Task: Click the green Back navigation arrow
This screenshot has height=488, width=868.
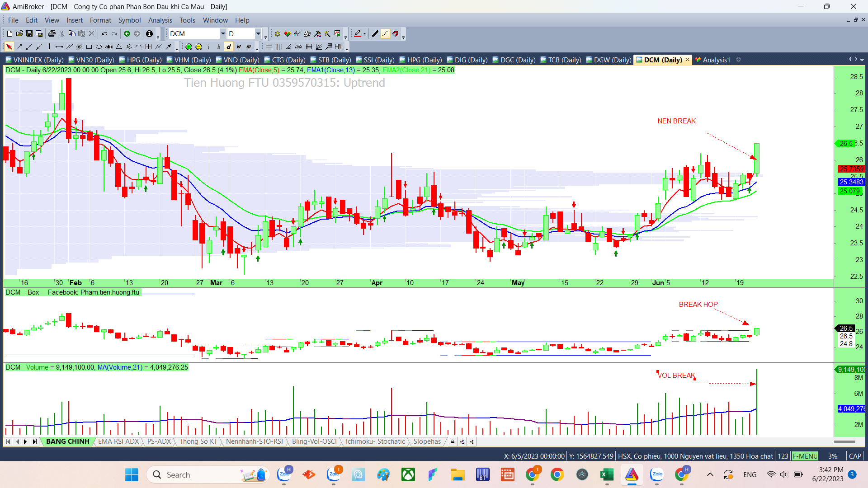Action: click(x=127, y=33)
